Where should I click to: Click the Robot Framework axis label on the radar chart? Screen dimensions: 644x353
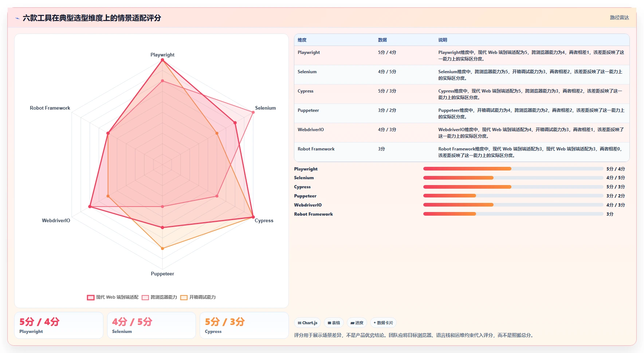point(50,108)
